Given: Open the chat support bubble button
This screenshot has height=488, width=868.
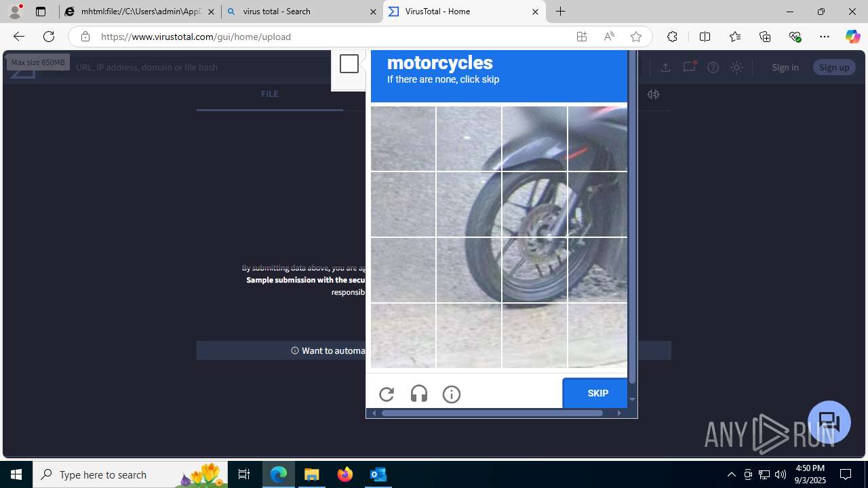Looking at the screenshot, I should coord(829,422).
